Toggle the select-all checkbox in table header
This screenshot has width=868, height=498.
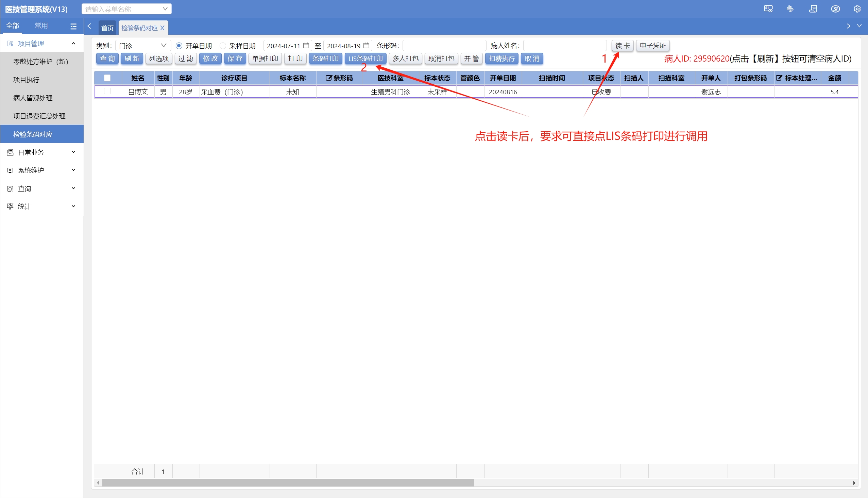coord(107,78)
